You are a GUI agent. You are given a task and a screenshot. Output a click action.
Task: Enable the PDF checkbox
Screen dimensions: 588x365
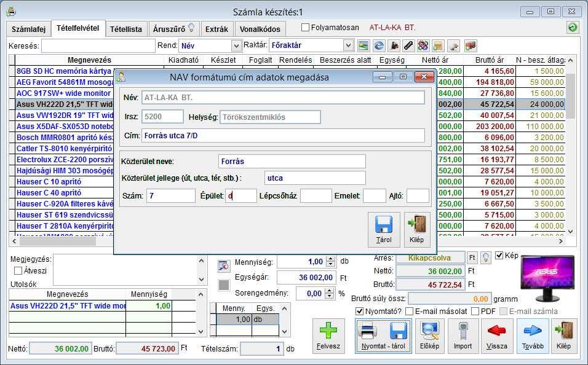point(475,311)
